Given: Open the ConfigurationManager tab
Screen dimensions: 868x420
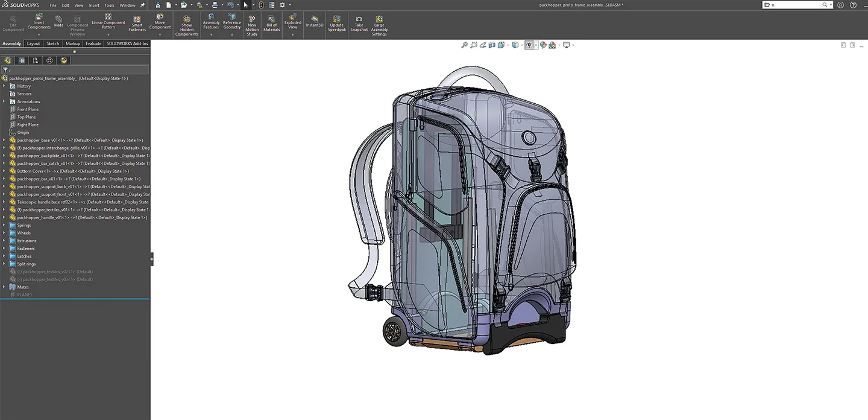Looking at the screenshot, I should pos(36,60).
